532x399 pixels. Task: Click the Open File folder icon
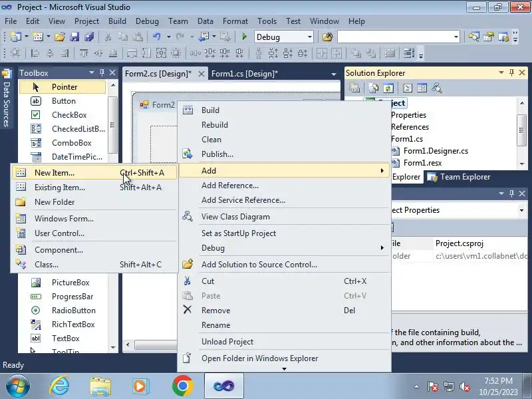(x=60, y=37)
